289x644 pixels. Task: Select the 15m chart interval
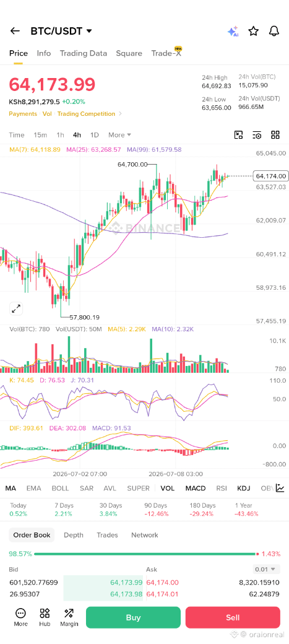40,135
